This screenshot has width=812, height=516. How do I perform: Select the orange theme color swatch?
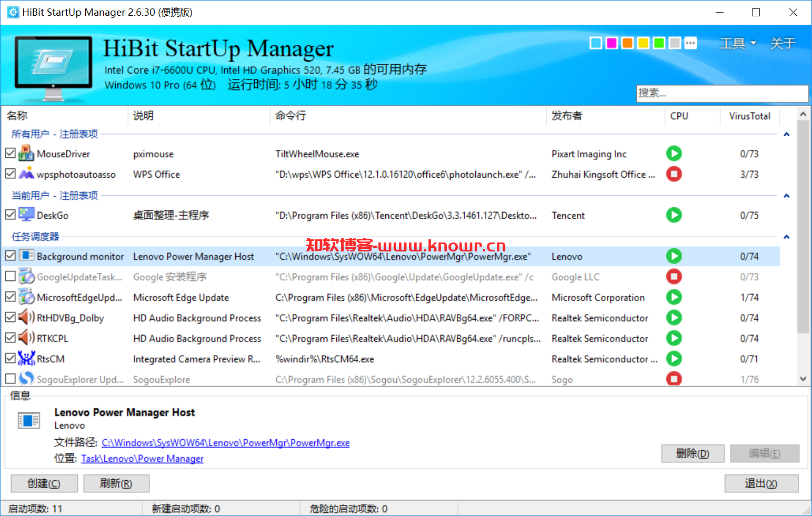(x=627, y=43)
